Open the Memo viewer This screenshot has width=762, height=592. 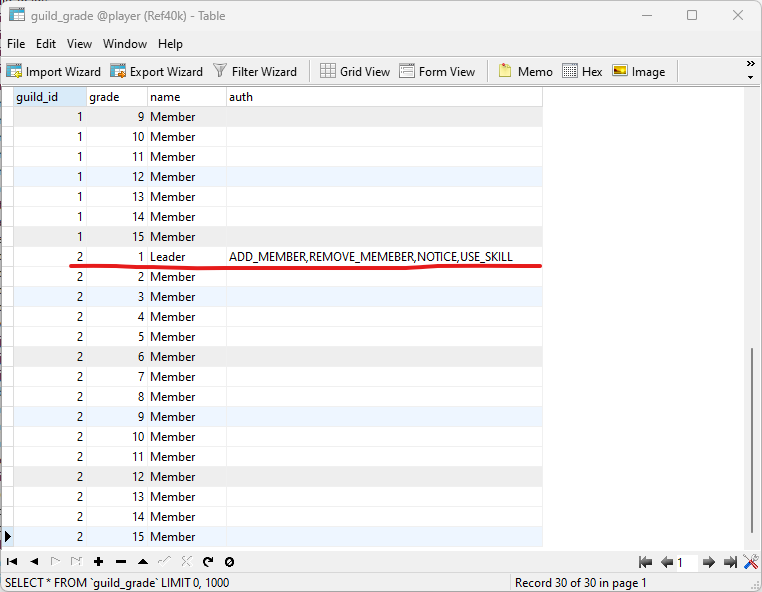point(525,71)
